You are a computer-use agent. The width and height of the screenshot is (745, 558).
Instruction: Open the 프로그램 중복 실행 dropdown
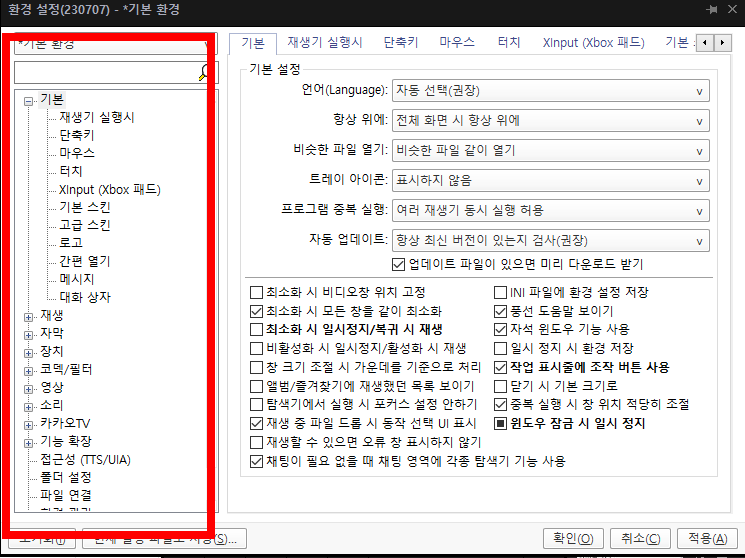coord(551,211)
